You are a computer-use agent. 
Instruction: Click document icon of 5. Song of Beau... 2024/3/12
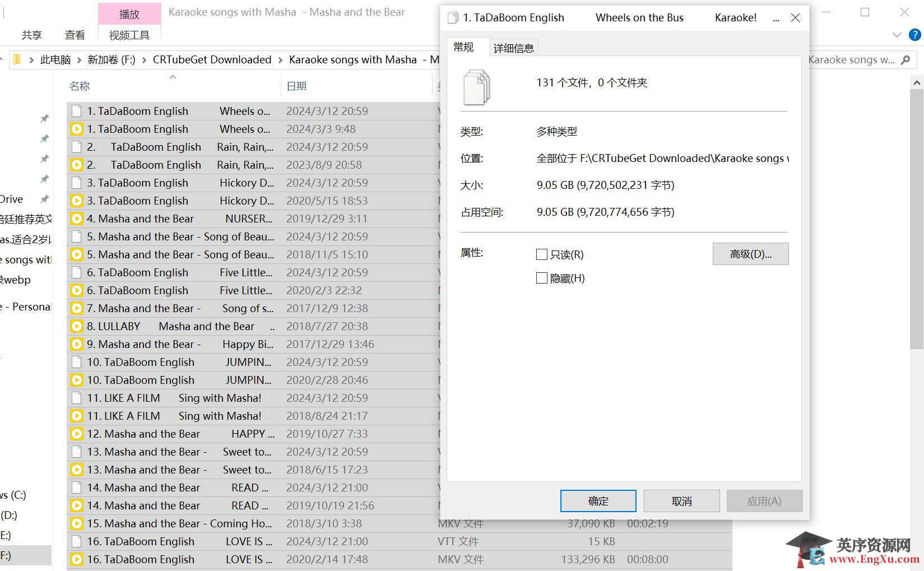point(77,236)
